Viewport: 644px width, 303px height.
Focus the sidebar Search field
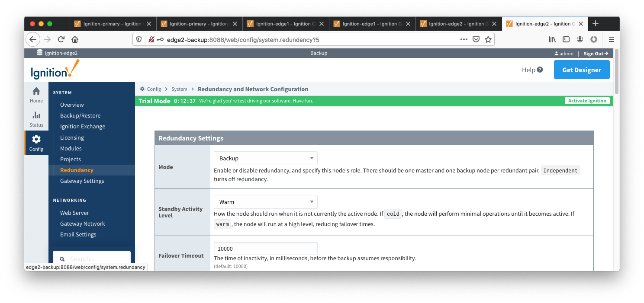pos(92,258)
